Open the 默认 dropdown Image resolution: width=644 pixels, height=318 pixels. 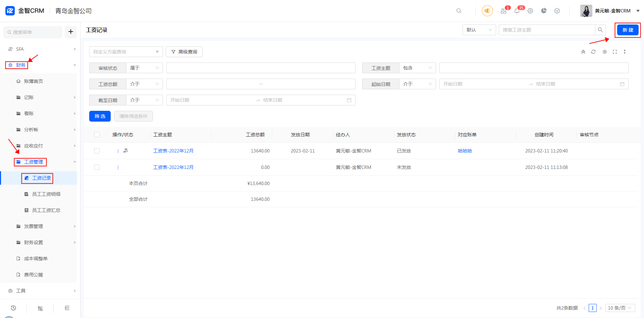479,30
